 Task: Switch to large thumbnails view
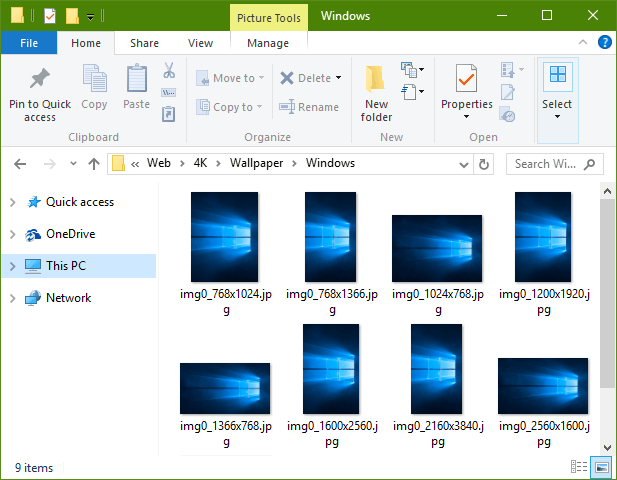(x=602, y=467)
